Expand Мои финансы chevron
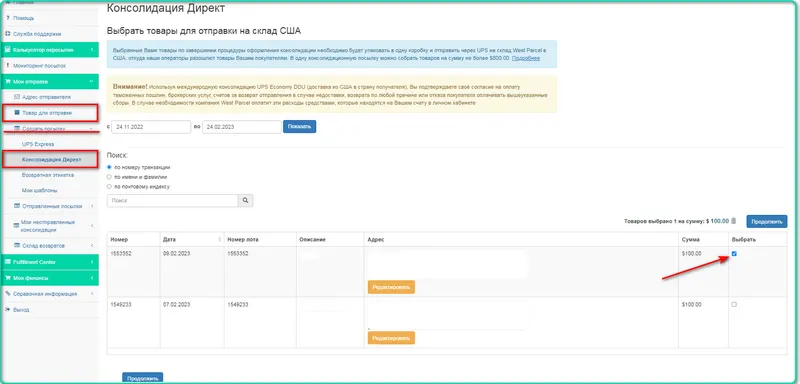The width and height of the screenshot is (800, 384). [91, 278]
